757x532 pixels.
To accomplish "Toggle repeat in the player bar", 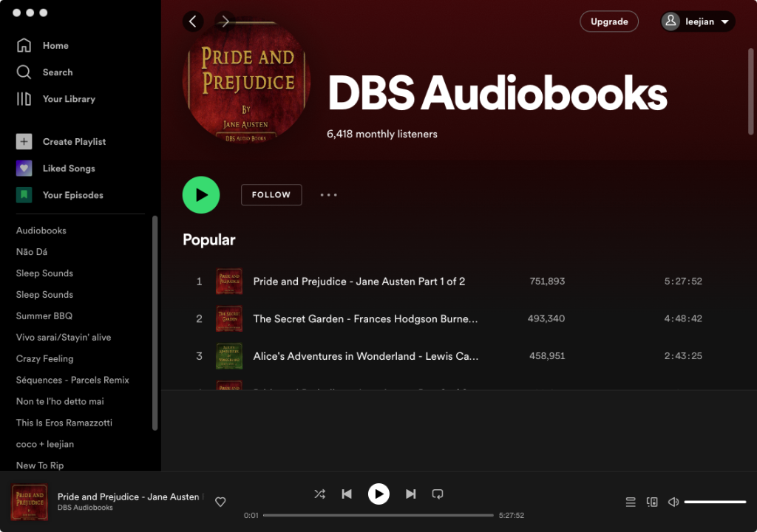I will click(438, 494).
